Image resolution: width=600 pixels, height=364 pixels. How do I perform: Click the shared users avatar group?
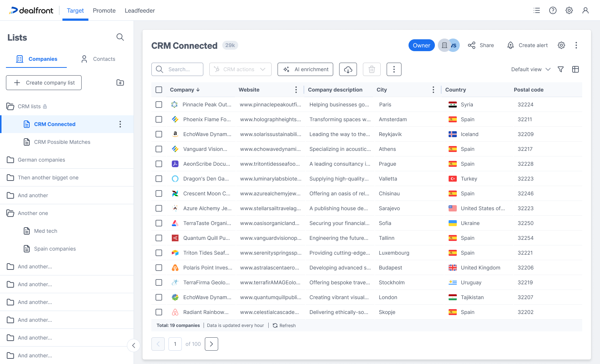click(x=449, y=45)
